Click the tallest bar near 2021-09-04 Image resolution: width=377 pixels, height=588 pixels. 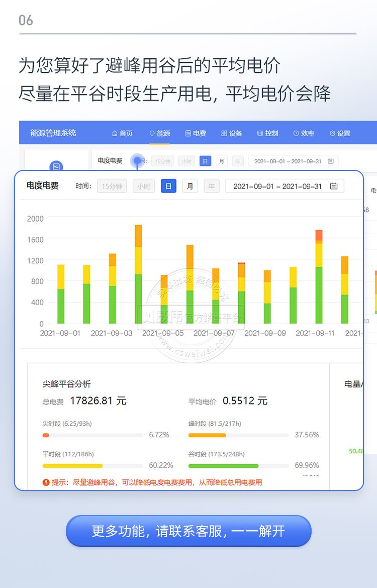138,274
